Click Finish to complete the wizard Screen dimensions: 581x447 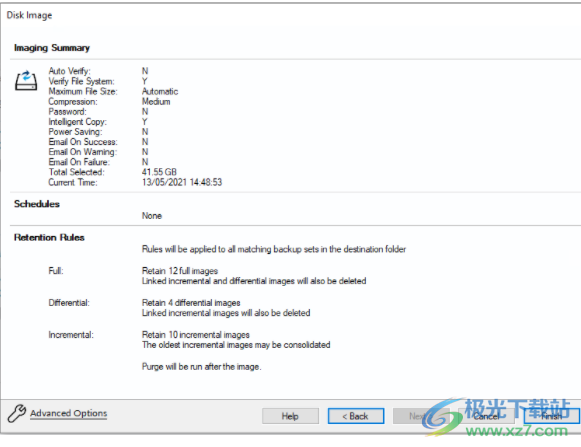(x=552, y=416)
